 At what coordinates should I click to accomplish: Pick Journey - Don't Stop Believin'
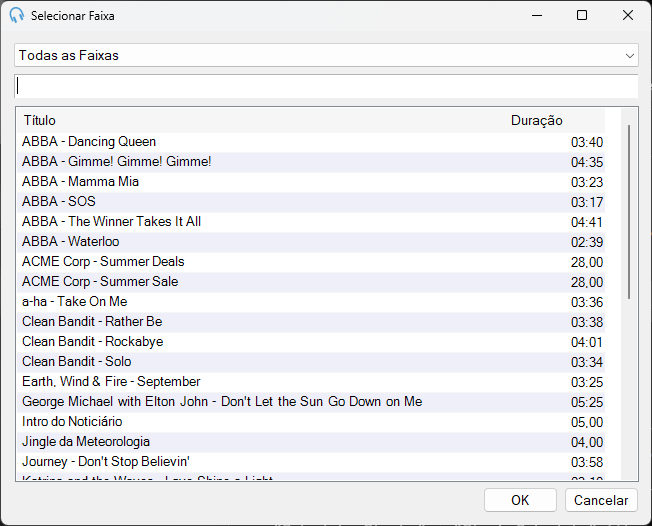(x=311, y=462)
